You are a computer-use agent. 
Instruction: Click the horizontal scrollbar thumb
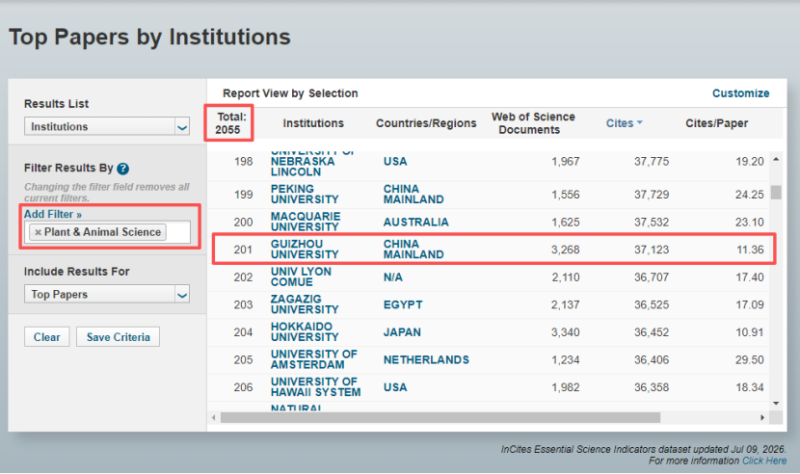pyautogui.click(x=440, y=417)
